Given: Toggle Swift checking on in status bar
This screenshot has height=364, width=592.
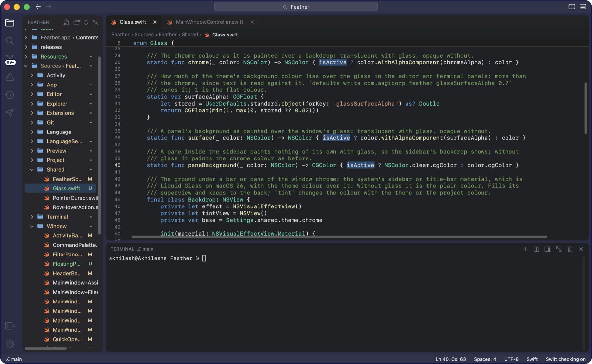Looking at the screenshot, I should (566, 359).
